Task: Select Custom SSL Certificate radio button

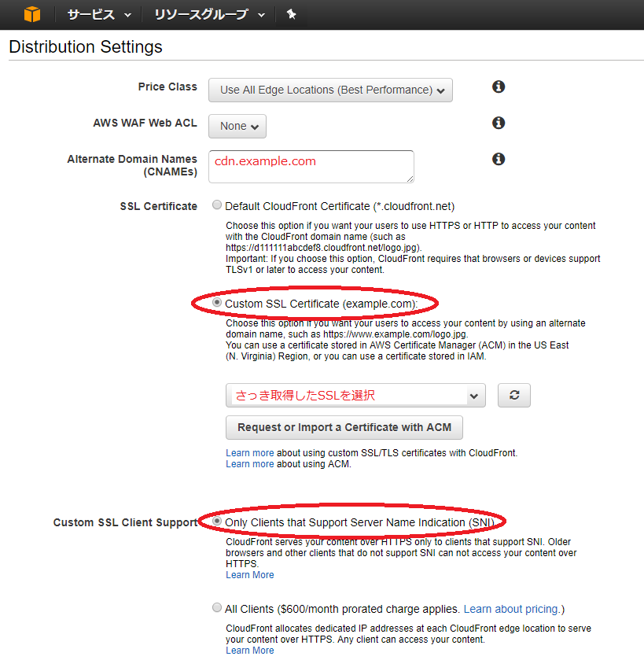Action: (x=216, y=302)
